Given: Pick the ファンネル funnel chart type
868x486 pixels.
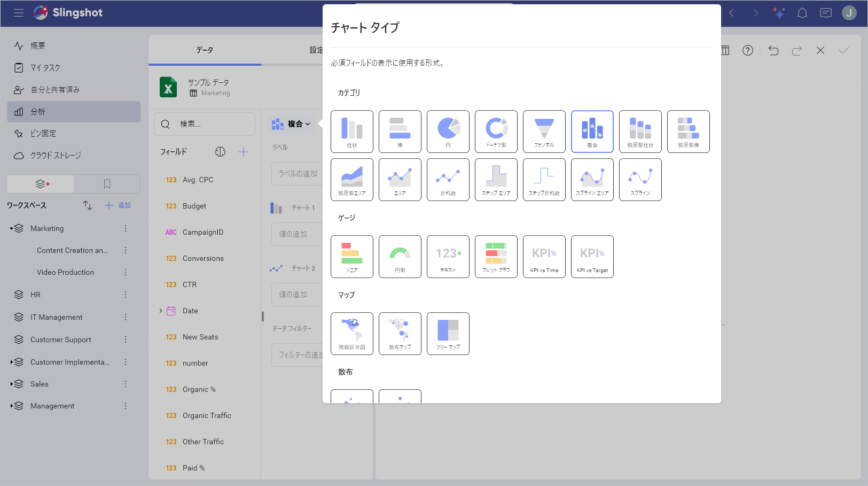Looking at the screenshot, I should tap(544, 132).
